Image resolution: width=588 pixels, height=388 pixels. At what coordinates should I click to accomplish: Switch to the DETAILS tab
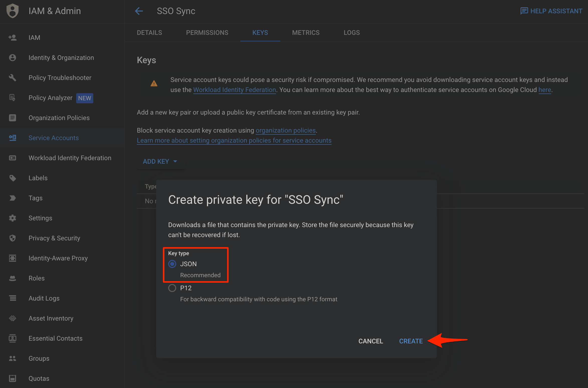(149, 33)
